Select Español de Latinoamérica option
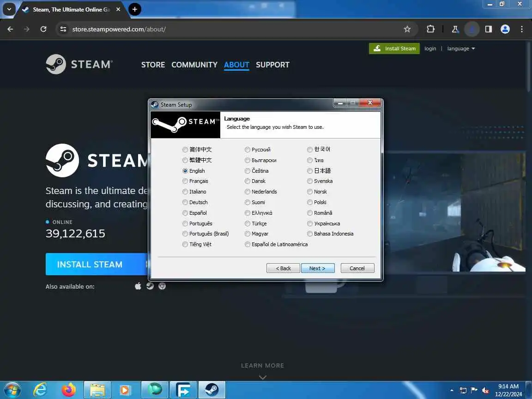Image resolution: width=532 pixels, height=399 pixels. point(248,244)
